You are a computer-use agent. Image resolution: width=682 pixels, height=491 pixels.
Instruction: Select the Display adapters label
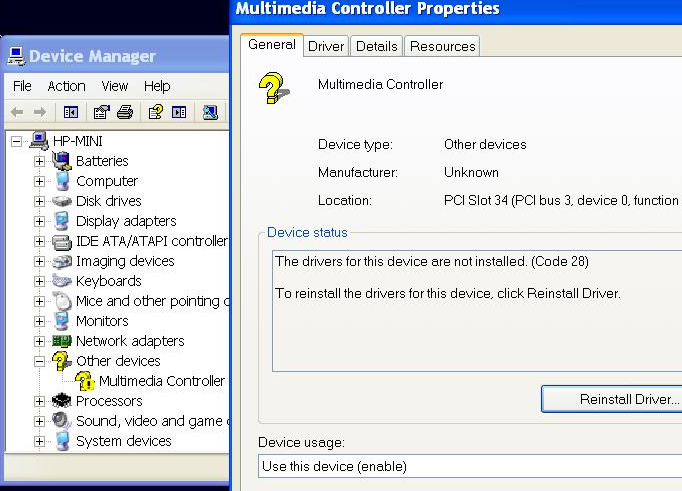pos(126,221)
